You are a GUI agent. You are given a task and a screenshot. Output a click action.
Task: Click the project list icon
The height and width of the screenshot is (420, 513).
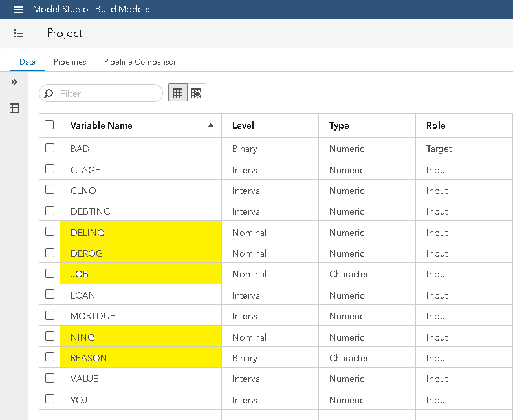18,33
